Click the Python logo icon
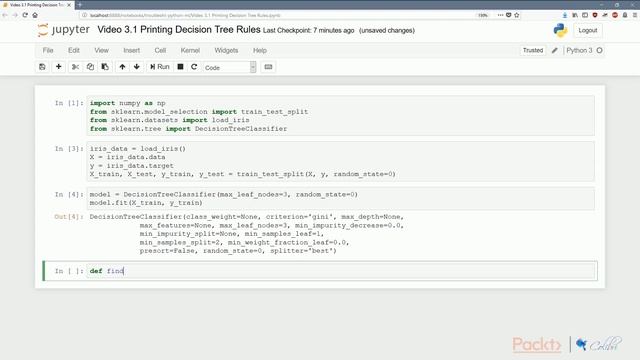This screenshot has height=360, width=640. coord(560,30)
